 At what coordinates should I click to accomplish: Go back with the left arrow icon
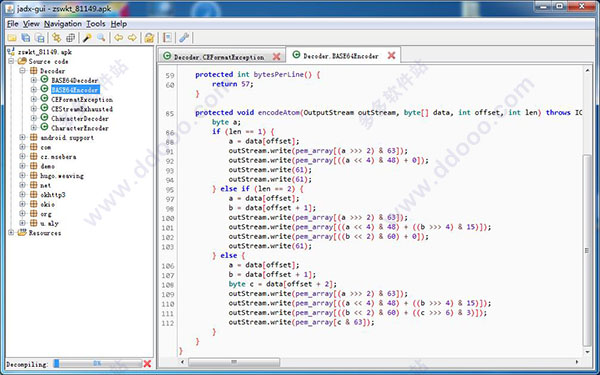pyautogui.click(x=119, y=38)
